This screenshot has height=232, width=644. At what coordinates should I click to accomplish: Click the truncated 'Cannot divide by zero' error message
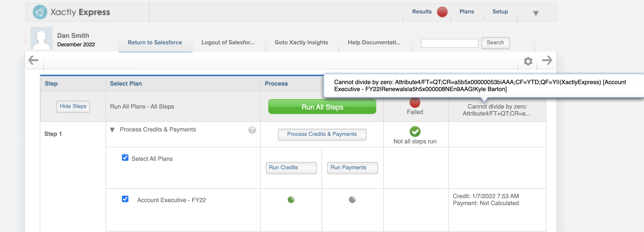click(497, 110)
